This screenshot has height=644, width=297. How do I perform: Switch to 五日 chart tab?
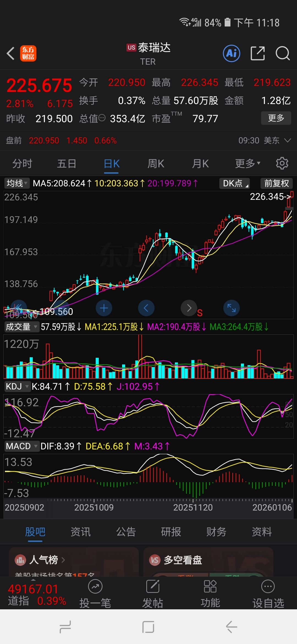tap(67, 163)
